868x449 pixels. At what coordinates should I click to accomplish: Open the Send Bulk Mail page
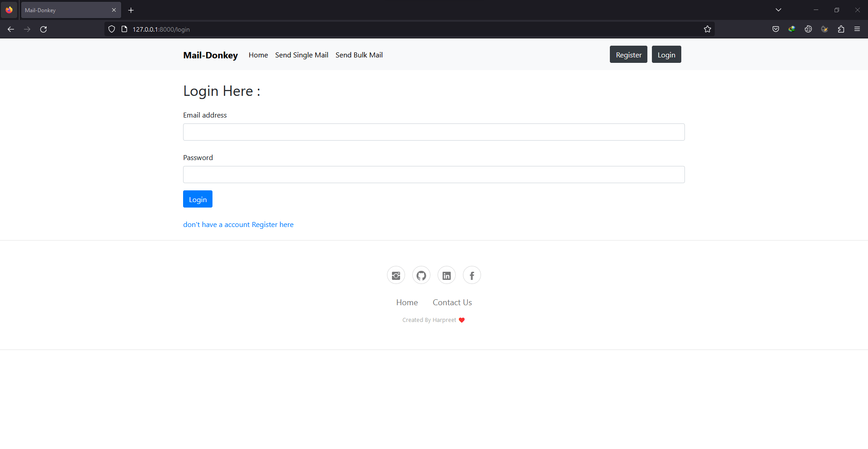[x=359, y=55]
